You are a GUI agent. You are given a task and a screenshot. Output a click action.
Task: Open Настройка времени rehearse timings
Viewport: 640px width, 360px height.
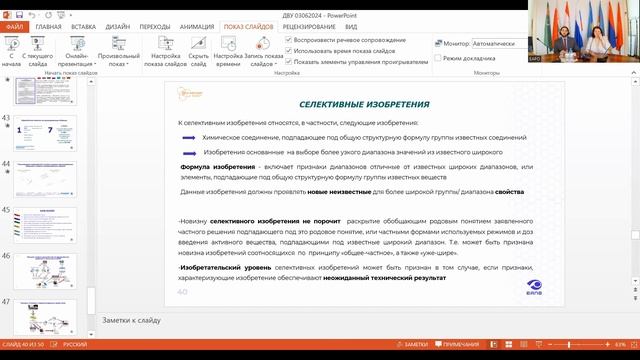pyautogui.click(x=228, y=51)
